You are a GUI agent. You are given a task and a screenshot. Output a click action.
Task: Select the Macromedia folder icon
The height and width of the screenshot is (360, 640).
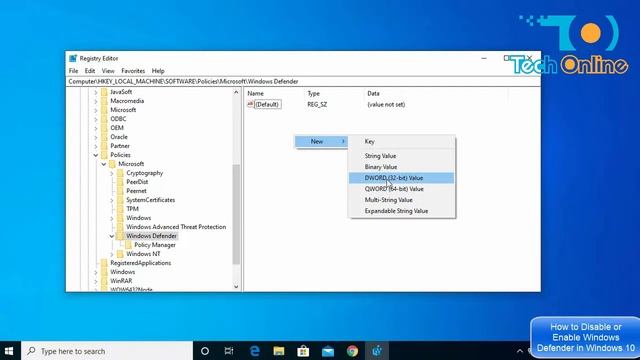pos(104,101)
